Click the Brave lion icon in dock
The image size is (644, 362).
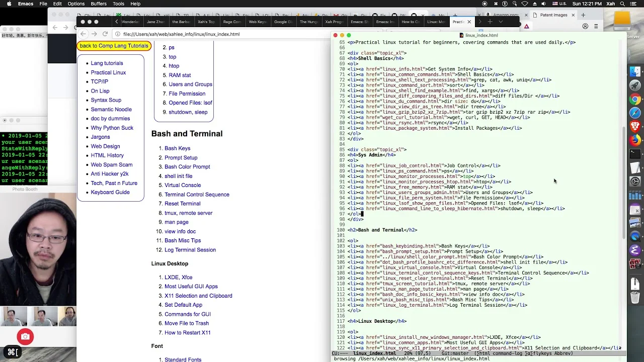point(635,126)
